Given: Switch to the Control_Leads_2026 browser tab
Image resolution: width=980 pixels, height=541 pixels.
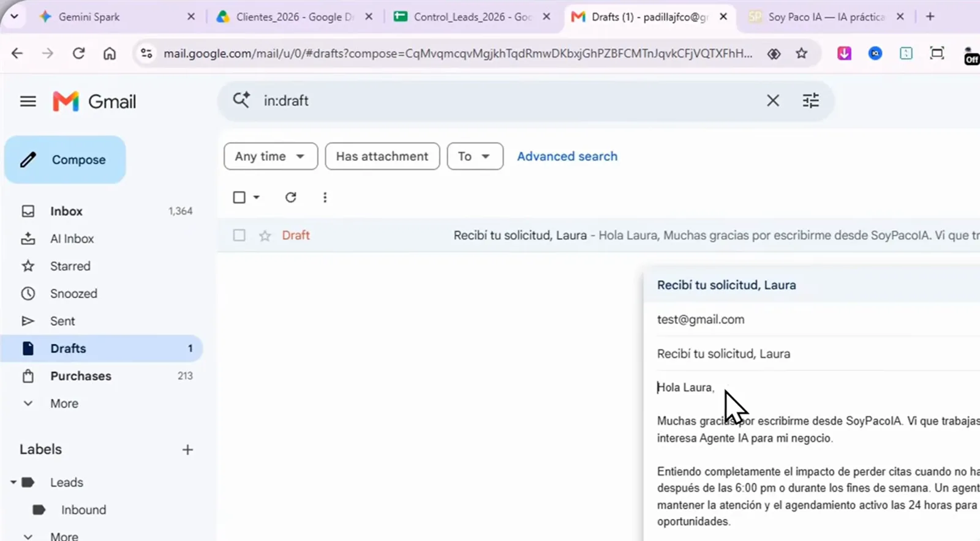Looking at the screenshot, I should 472,17.
